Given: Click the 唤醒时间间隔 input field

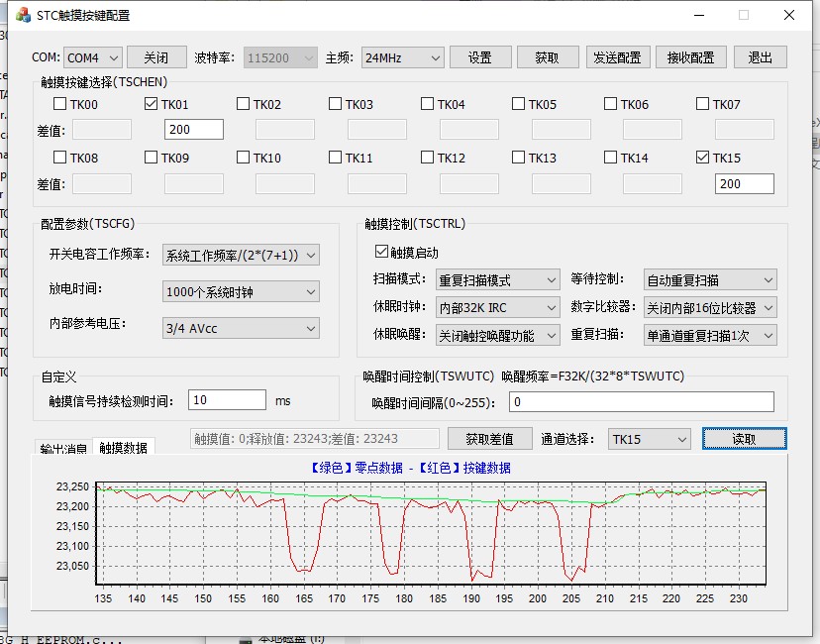Looking at the screenshot, I should pos(642,402).
